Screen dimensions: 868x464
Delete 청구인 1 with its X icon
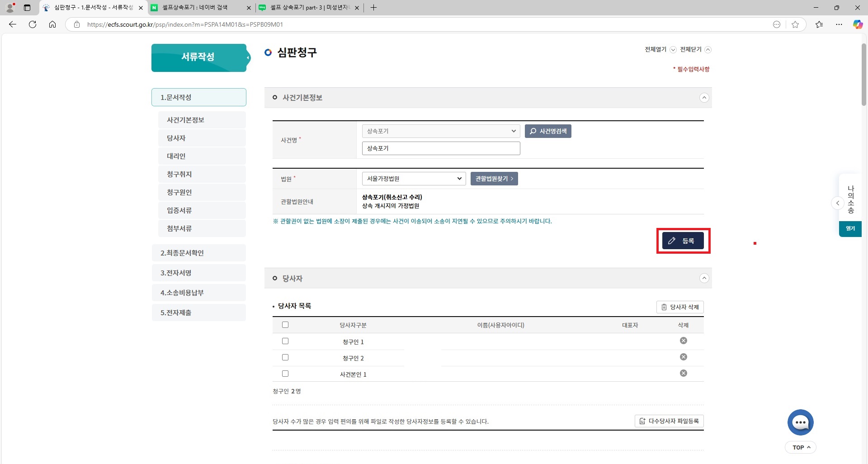(683, 341)
